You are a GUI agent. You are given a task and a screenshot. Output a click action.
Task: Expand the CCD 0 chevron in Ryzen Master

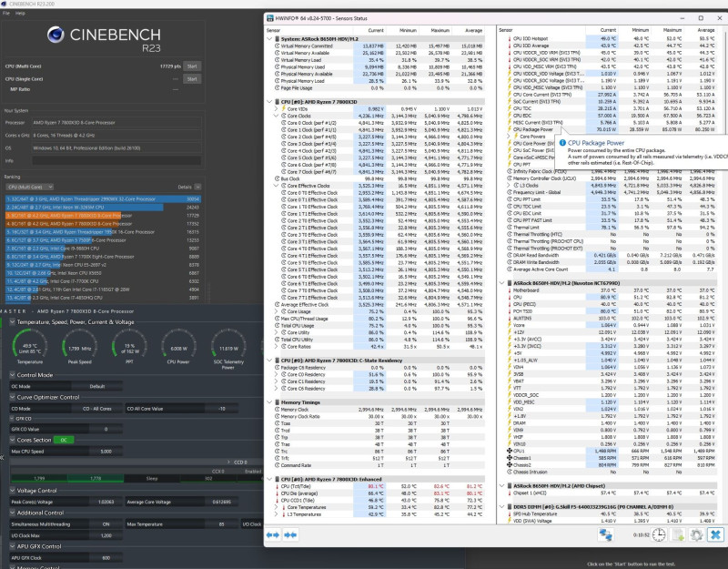(x=228, y=462)
